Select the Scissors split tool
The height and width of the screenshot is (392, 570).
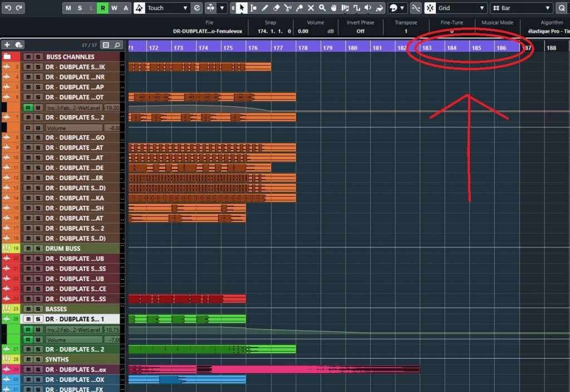pyautogui.click(x=288, y=8)
